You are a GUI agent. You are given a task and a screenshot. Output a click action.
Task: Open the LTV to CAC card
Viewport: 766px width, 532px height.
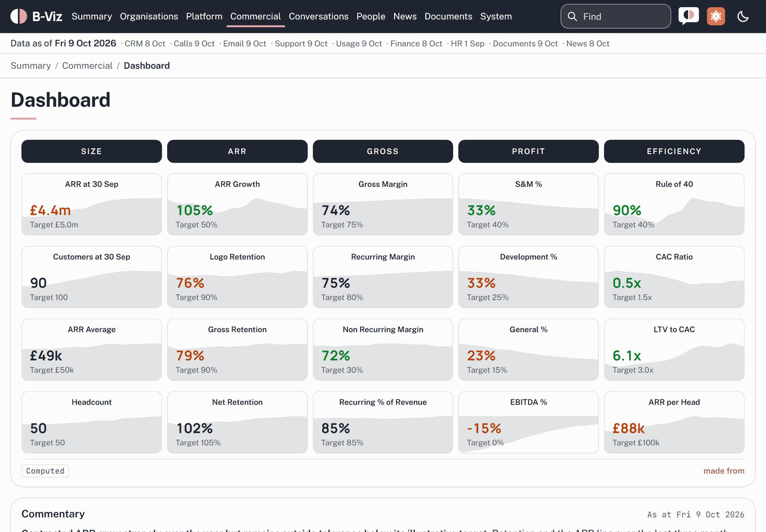pos(674,350)
